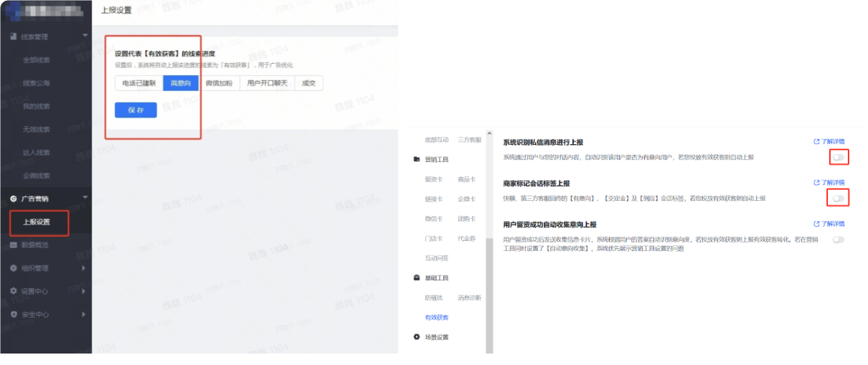Click the scroll-up arrow in the tools panel
This screenshot has height=365, width=868.
(x=489, y=133)
